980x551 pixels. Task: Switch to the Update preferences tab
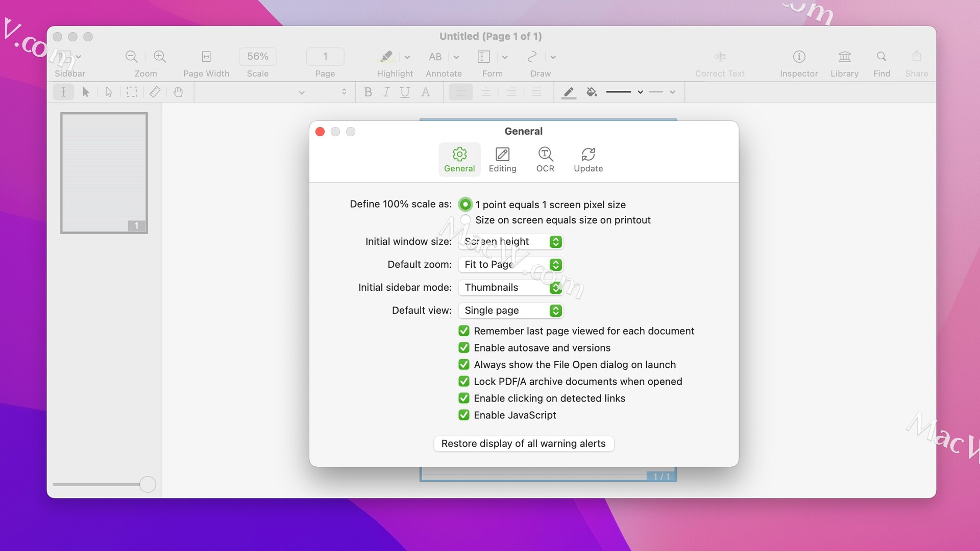click(x=588, y=160)
